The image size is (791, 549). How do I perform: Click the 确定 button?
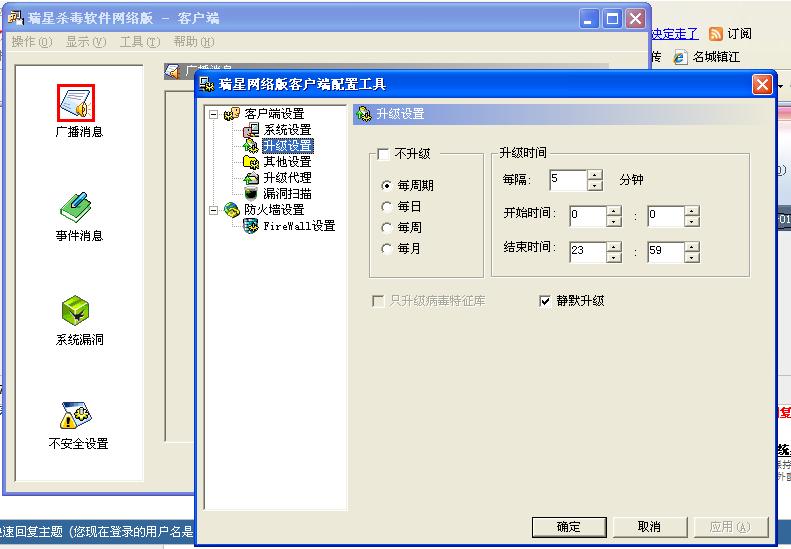569,527
